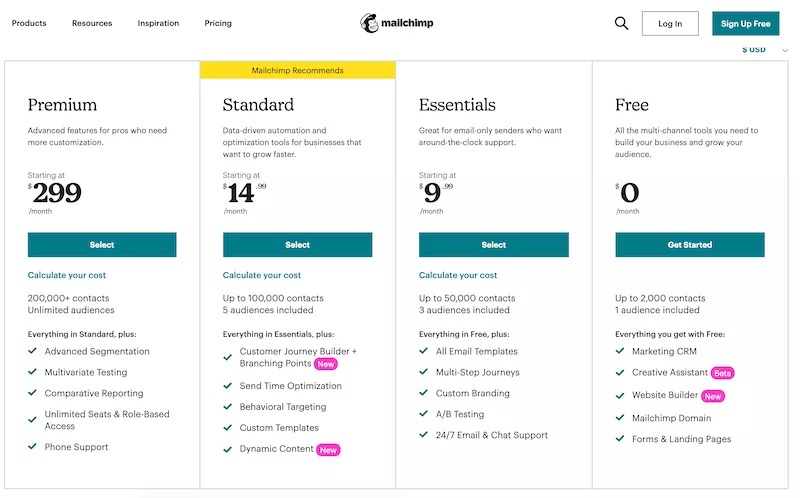Screen dimensions: 800x498
Task: Click the checkmark next to Advanced Segmentation
Action: pyautogui.click(x=33, y=351)
